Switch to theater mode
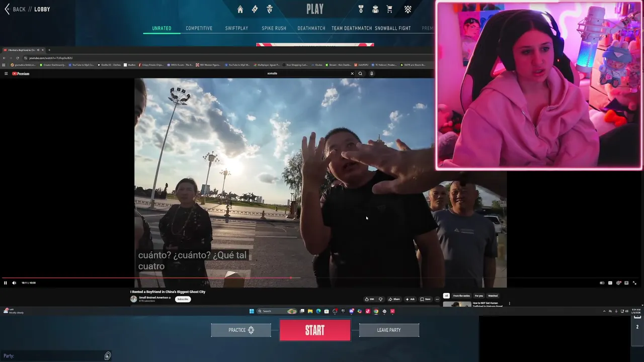The image size is (644, 362). 626,283
